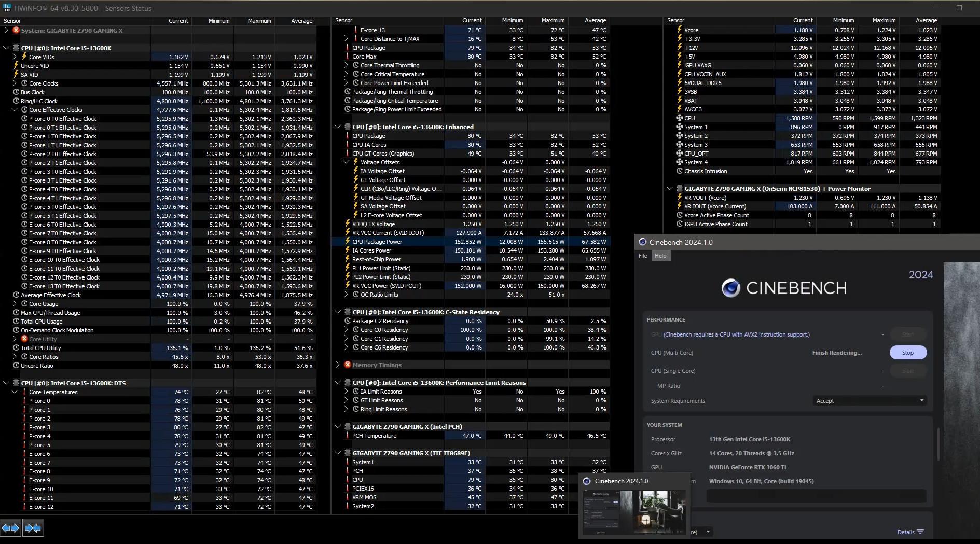Collapse the Core Effective Clocks tree group

(15, 110)
